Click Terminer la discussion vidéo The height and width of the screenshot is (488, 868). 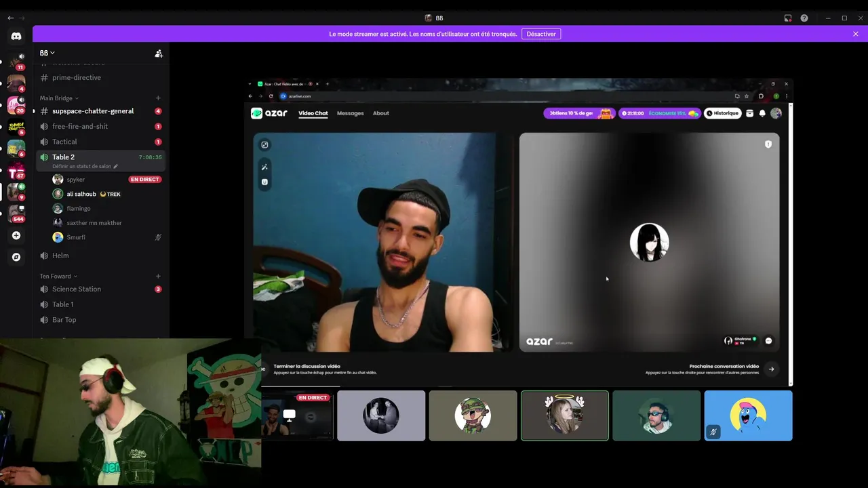(x=307, y=366)
